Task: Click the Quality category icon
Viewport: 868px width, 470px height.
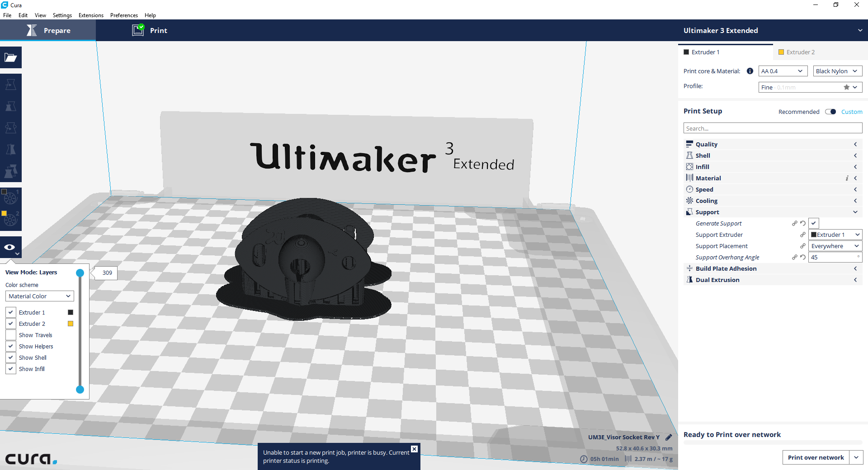Action: (x=689, y=144)
